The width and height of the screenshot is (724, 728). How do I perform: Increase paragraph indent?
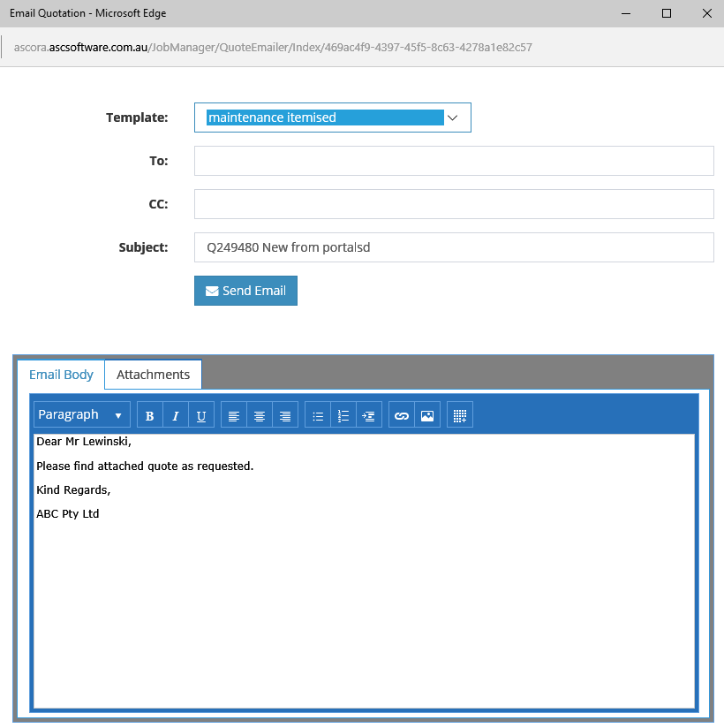point(369,415)
